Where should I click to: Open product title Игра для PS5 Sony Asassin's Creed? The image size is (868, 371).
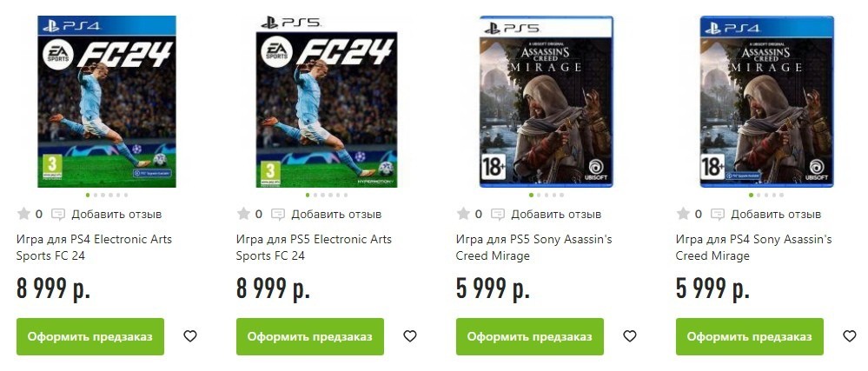click(533, 248)
